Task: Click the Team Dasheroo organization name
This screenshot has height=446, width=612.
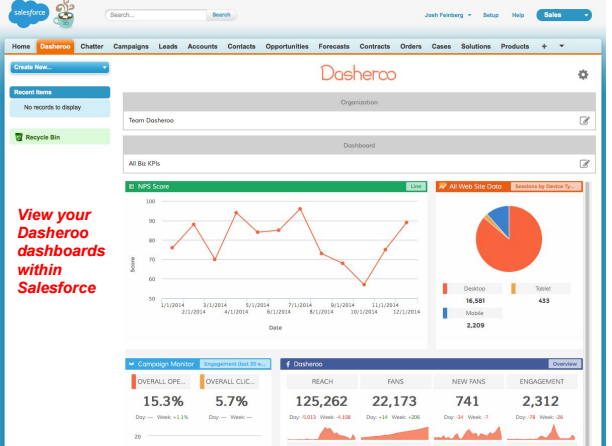Action: tap(151, 121)
